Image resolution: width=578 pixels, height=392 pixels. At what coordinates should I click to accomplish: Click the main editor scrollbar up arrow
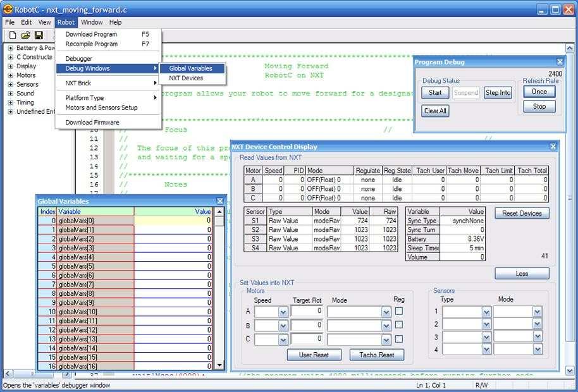(x=570, y=48)
